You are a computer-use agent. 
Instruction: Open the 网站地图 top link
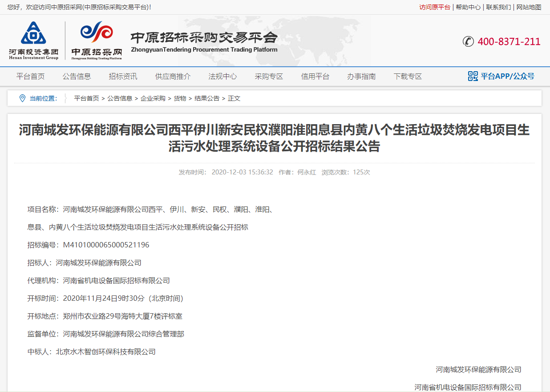(529, 7)
